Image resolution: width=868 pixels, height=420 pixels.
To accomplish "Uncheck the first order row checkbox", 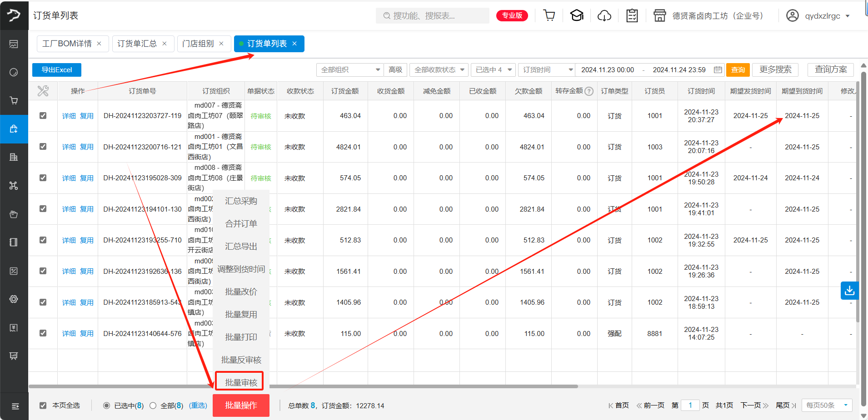I will tap(43, 115).
